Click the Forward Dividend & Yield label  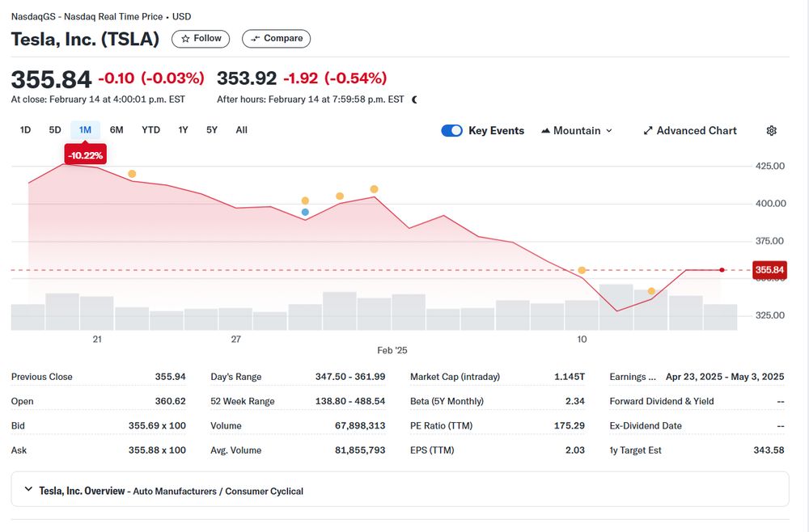(662, 401)
